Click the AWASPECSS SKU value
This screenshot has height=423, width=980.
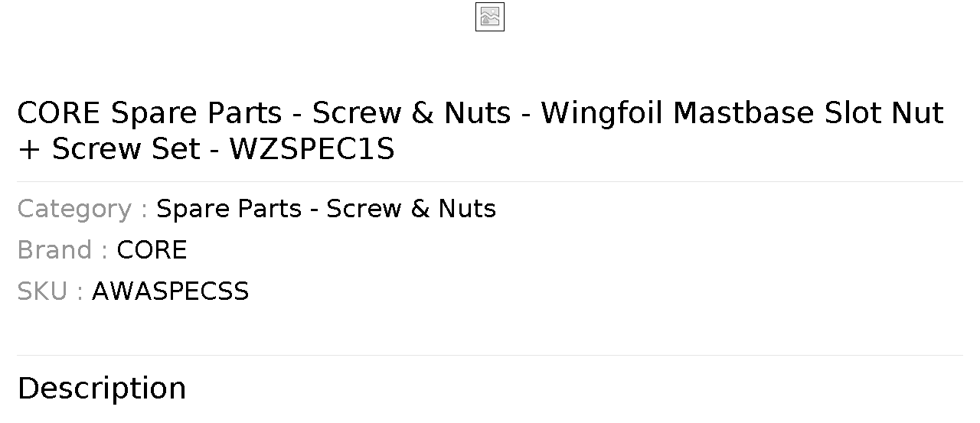point(170,291)
